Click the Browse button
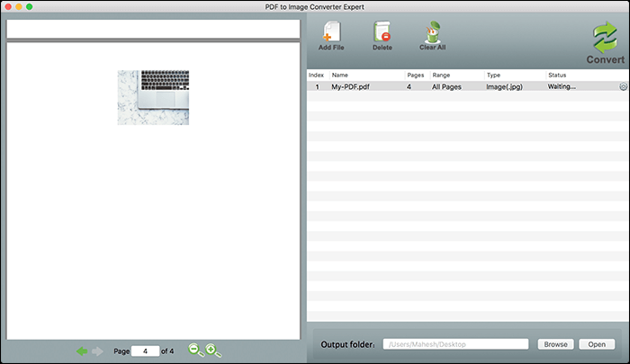 pos(555,344)
